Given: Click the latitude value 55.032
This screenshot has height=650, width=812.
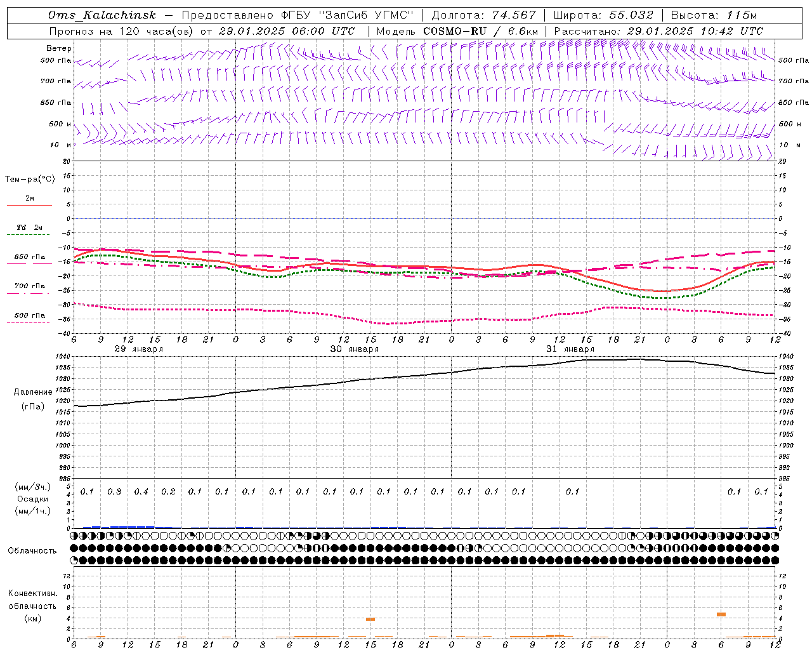Looking at the screenshot, I should 631,15.
